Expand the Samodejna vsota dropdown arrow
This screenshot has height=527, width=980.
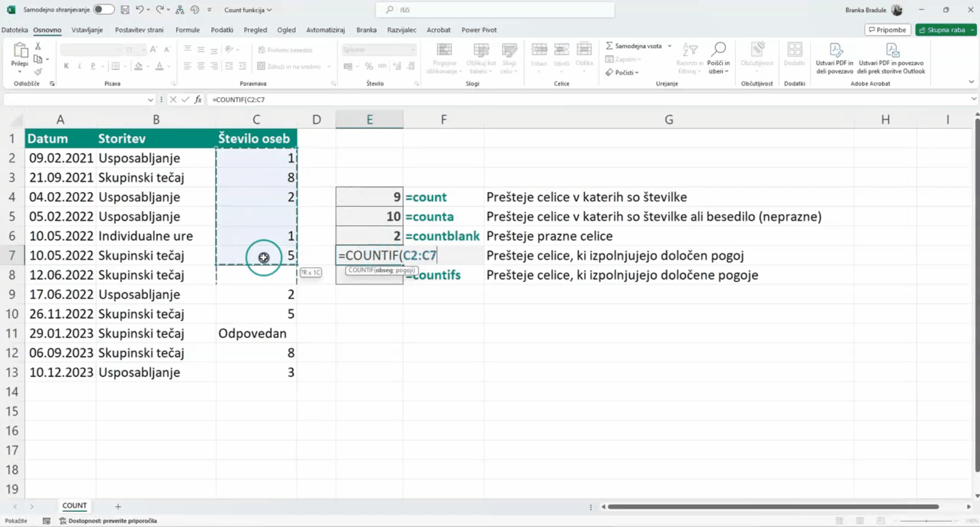pos(669,46)
